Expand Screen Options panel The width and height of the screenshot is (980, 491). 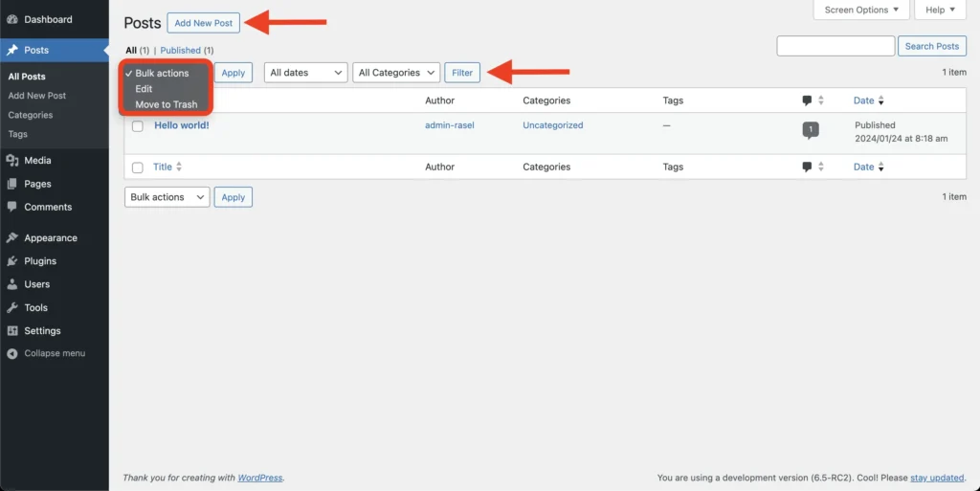[x=861, y=10]
